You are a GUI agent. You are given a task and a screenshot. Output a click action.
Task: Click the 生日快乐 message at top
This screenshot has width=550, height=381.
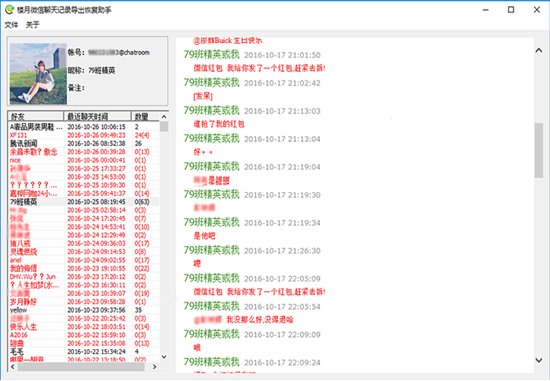point(228,41)
